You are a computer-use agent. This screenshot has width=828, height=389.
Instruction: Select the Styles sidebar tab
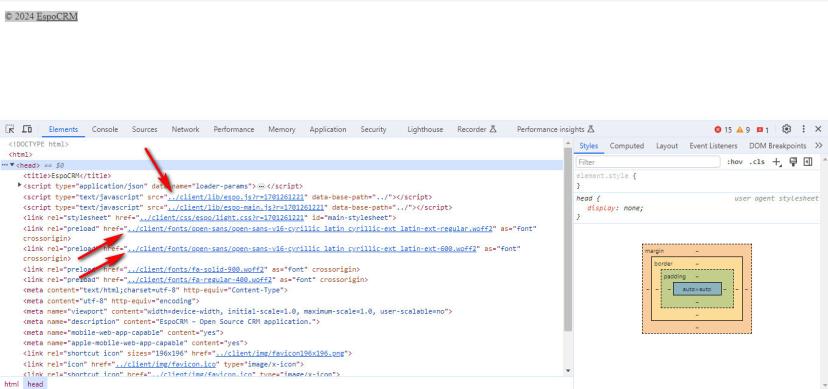point(588,146)
